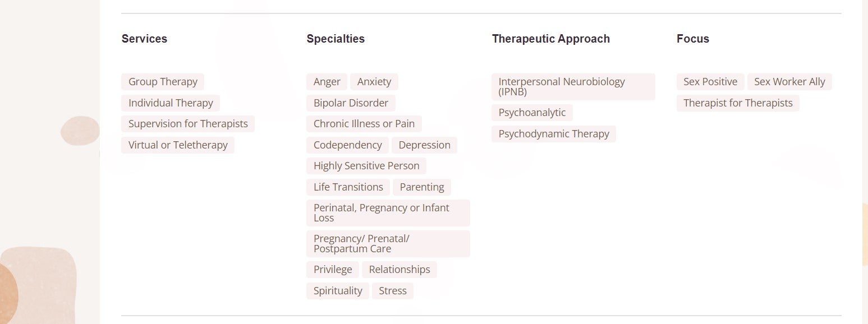Choose the Virtual or Teletherapy tag
Image resolution: width=868 pixels, height=324 pixels.
point(178,145)
